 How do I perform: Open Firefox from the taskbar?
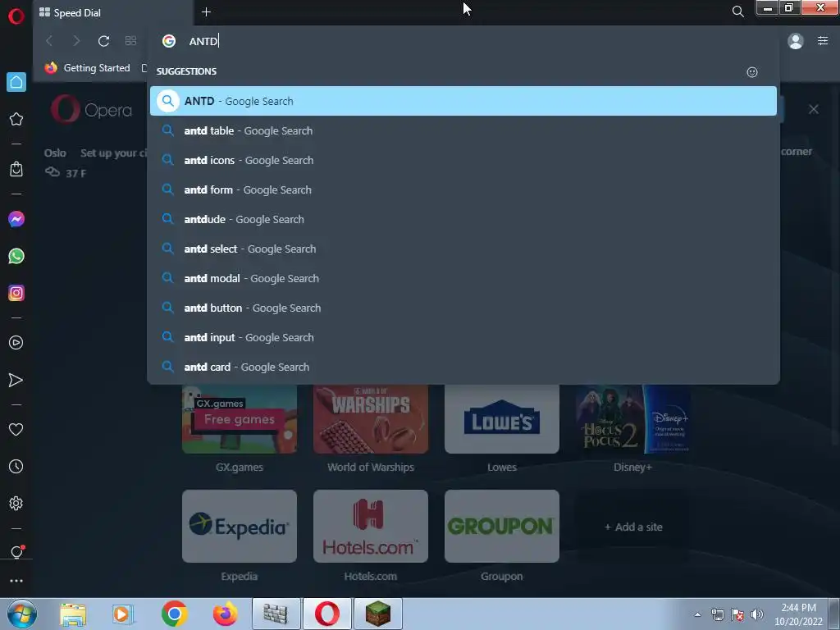point(225,614)
